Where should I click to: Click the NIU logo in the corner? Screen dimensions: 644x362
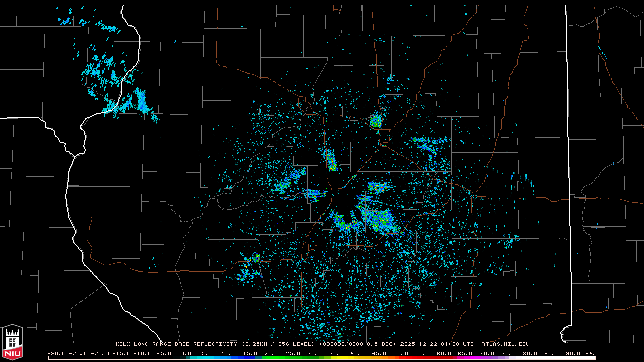[x=12, y=342]
